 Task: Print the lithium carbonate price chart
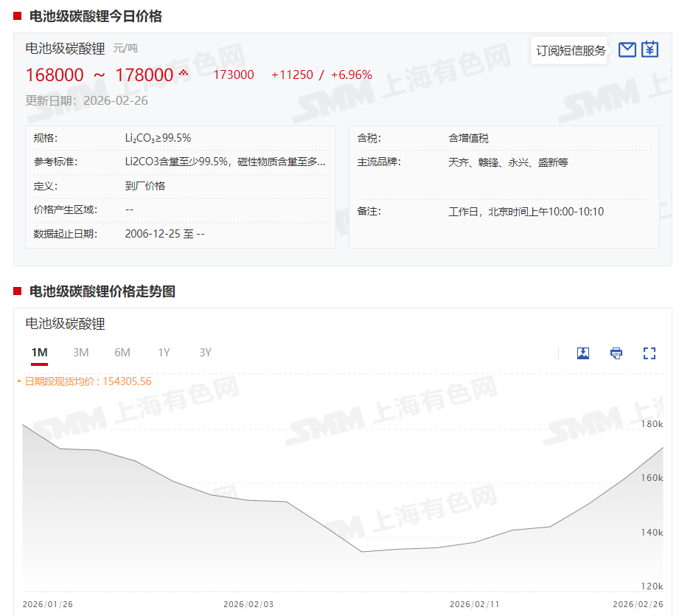point(616,353)
